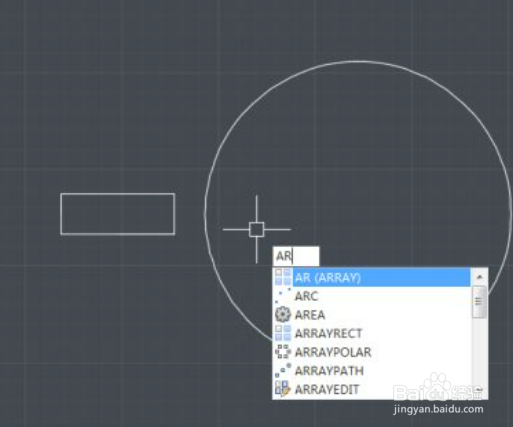
Task: Pick ARRAYEDIT from the suggestions
Action: 372,389
